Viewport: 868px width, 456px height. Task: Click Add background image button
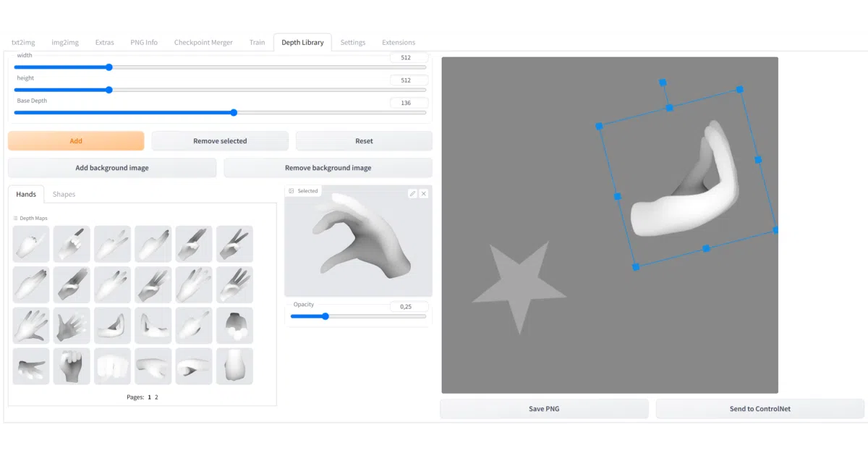[112, 168]
